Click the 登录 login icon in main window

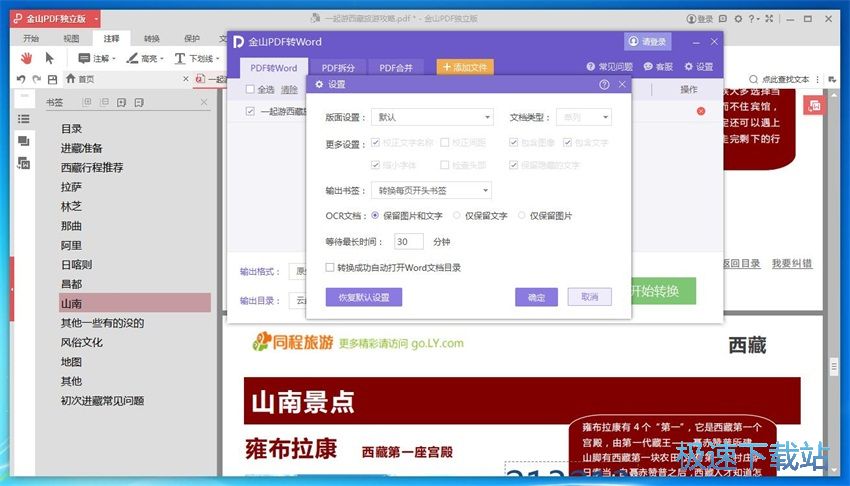point(692,18)
